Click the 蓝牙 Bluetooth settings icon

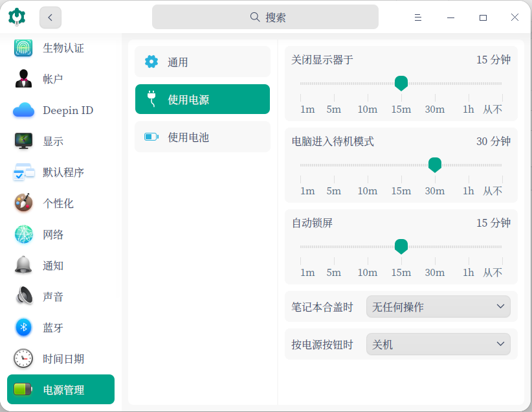(23, 328)
